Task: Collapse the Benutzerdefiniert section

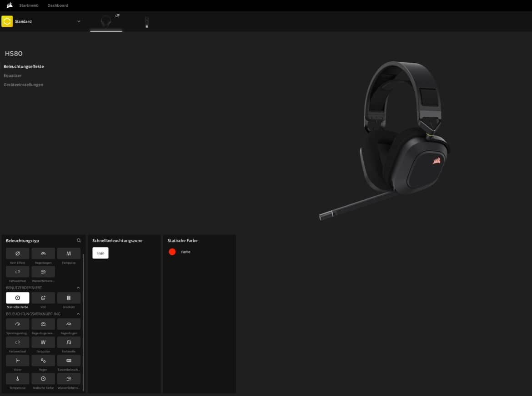Action: click(78, 288)
